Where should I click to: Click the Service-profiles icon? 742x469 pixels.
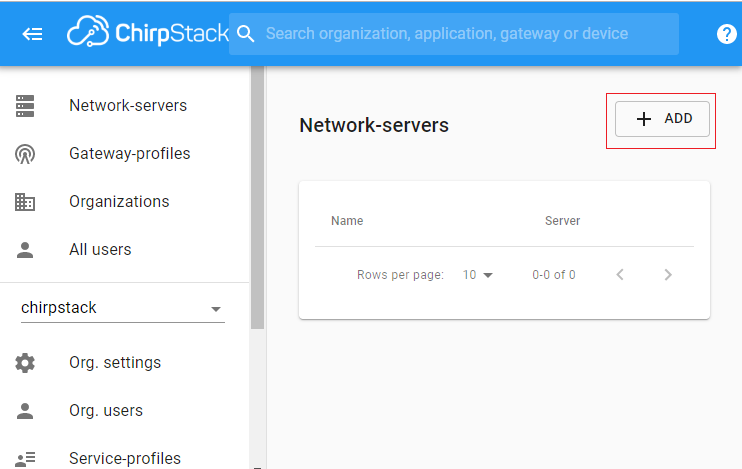click(x=25, y=459)
